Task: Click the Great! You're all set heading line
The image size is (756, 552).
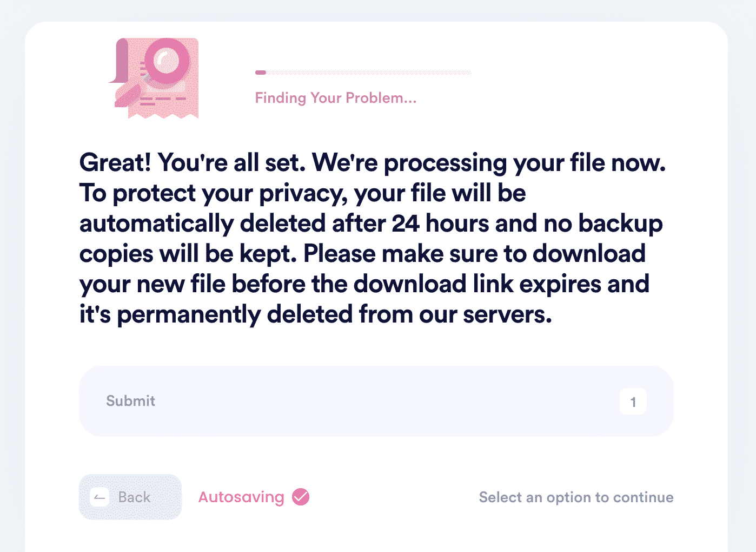Action: (372, 162)
